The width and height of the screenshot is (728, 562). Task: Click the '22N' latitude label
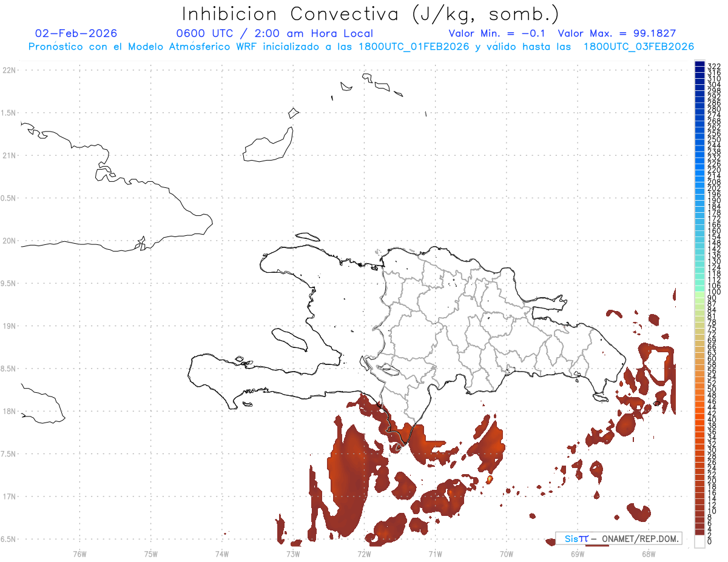click(x=8, y=70)
